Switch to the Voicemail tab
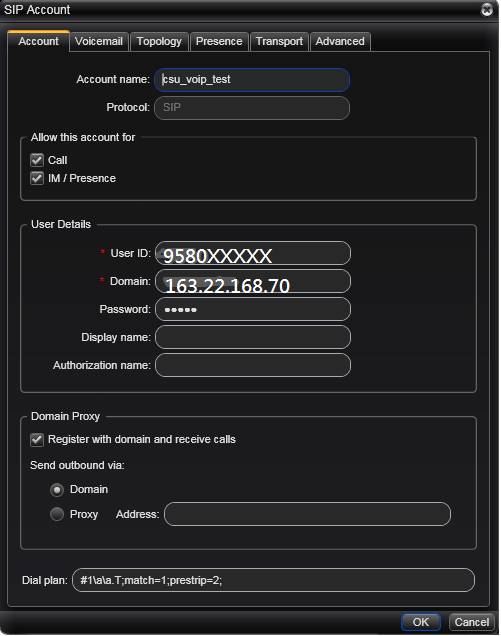Screen dimensions: 501x636 (99, 41)
